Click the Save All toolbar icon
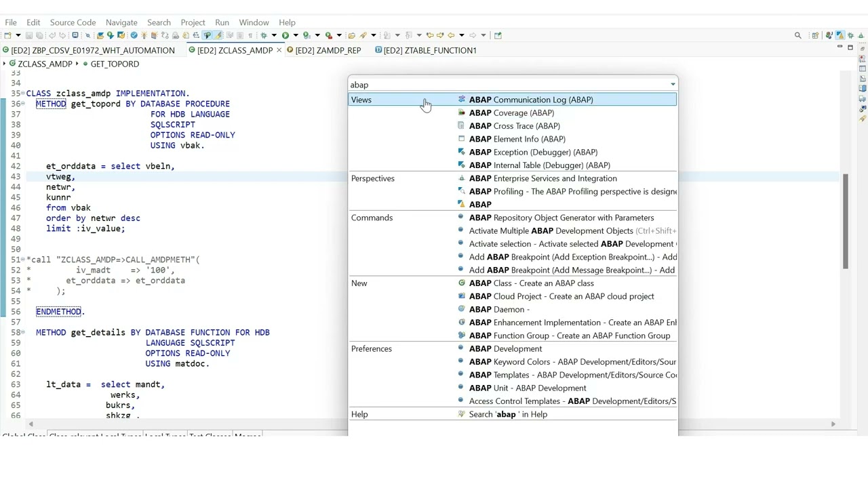Screen dimensions: 868x488 [x=39, y=35]
